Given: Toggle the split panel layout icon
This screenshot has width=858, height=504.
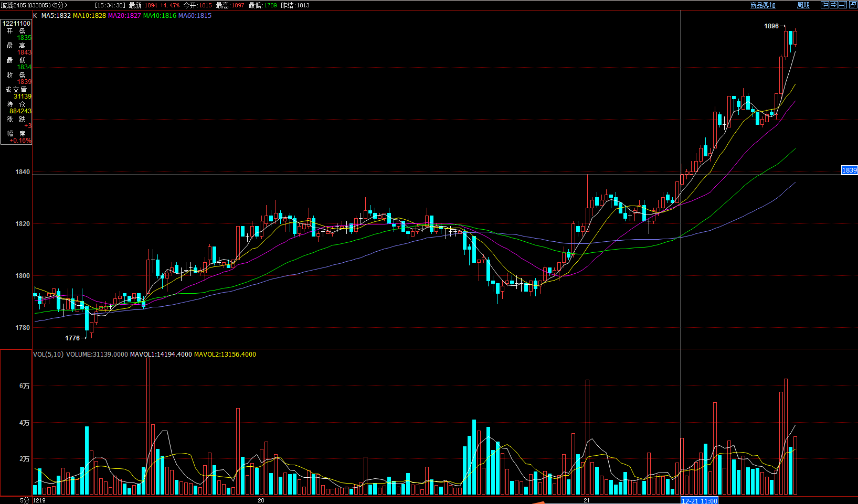Looking at the screenshot, I should point(843,5).
